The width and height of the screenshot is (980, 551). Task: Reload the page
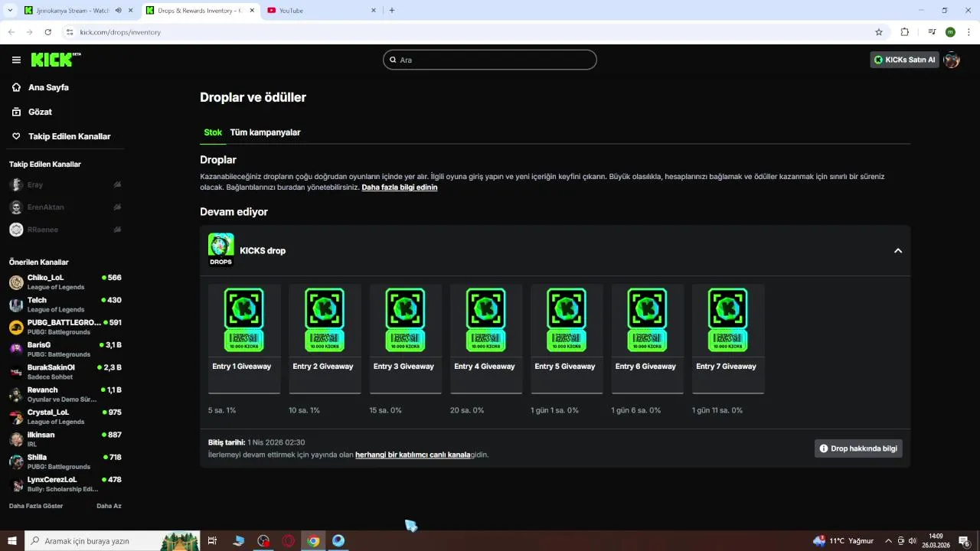coord(47,32)
